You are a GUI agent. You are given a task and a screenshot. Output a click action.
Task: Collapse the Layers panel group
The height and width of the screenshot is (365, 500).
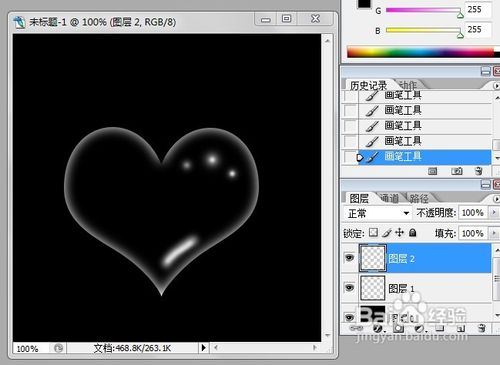(486, 184)
